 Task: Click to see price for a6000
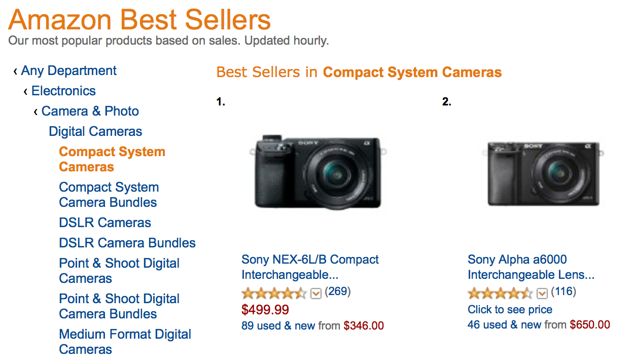click(x=510, y=310)
